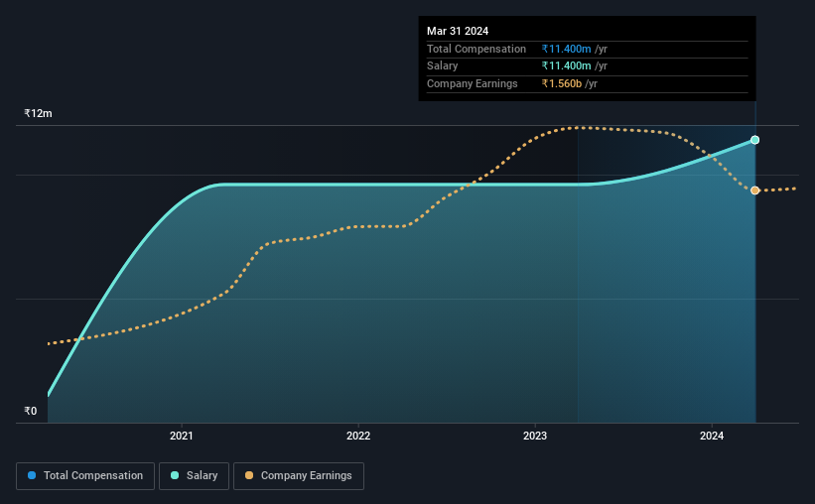
Task: Toggle the Company Earnings legend button
Action: (299, 476)
